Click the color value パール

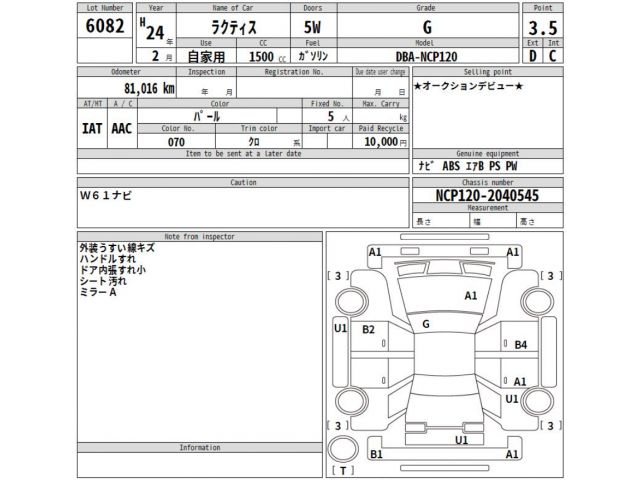click(207, 117)
